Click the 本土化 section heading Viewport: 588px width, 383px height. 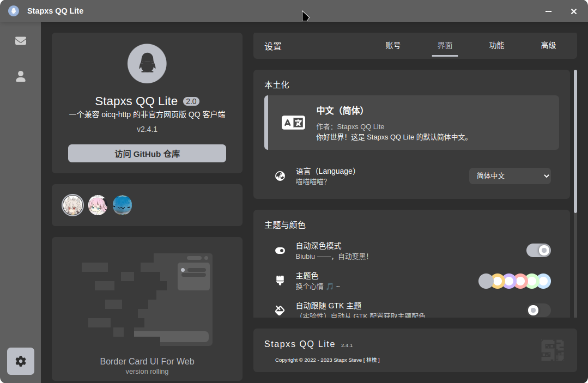click(277, 85)
